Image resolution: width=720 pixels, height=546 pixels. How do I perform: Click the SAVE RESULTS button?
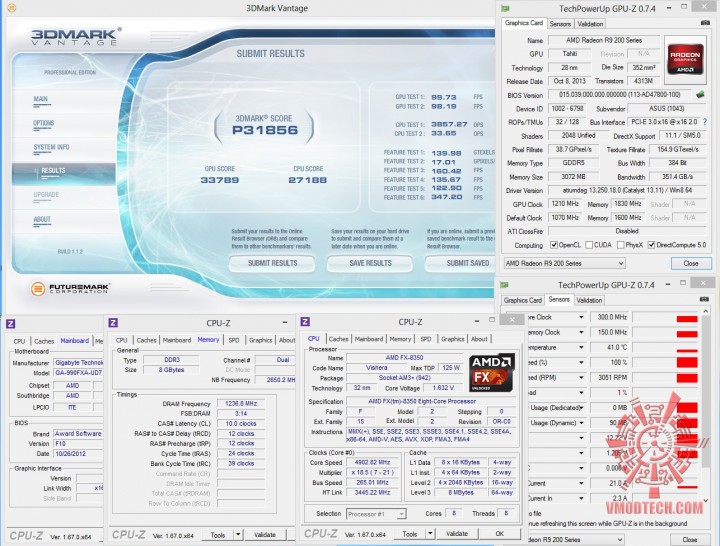370,263
